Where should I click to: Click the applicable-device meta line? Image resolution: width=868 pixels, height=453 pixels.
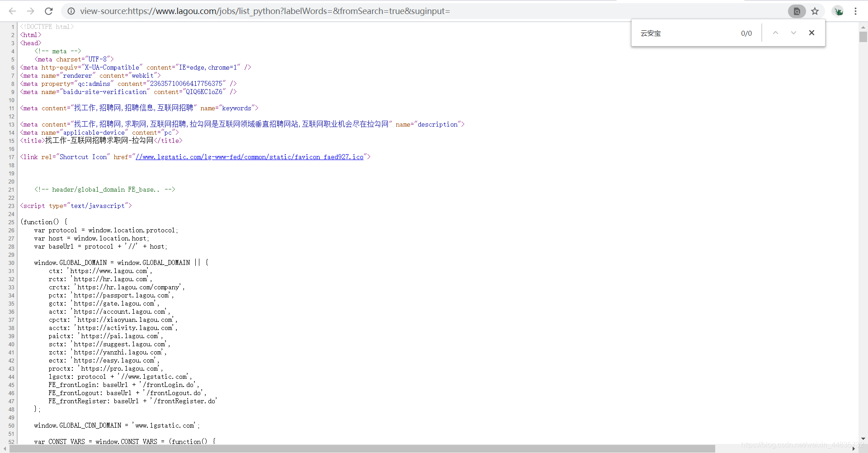tap(99, 132)
